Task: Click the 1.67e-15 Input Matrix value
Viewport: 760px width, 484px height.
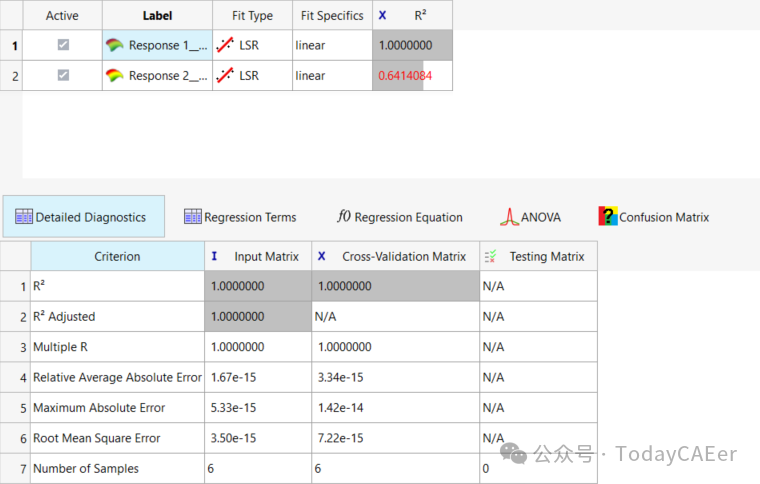Action: 233,377
